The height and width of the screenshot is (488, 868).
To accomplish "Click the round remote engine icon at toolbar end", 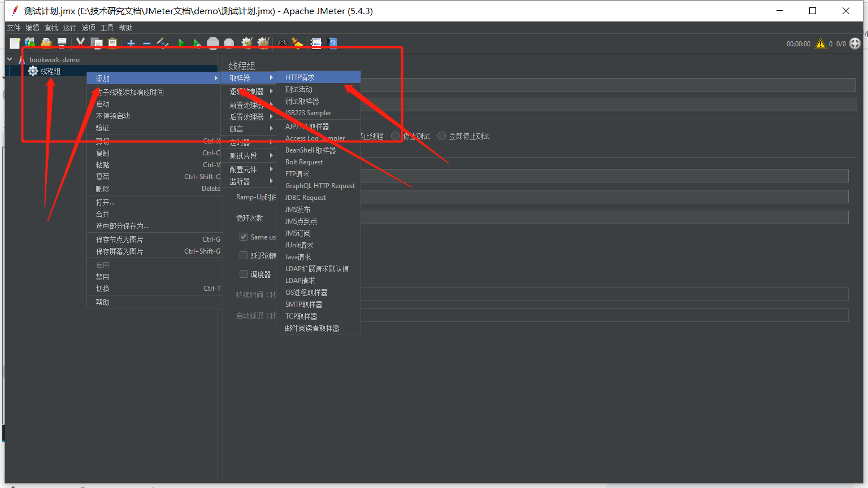I will (x=855, y=43).
